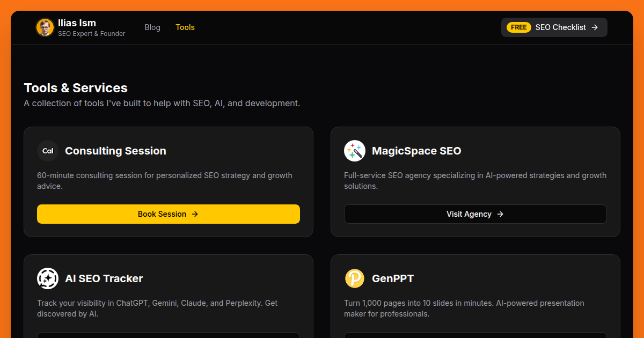Image resolution: width=644 pixels, height=338 pixels.
Task: Click the Consulting Session card title
Action: point(115,151)
